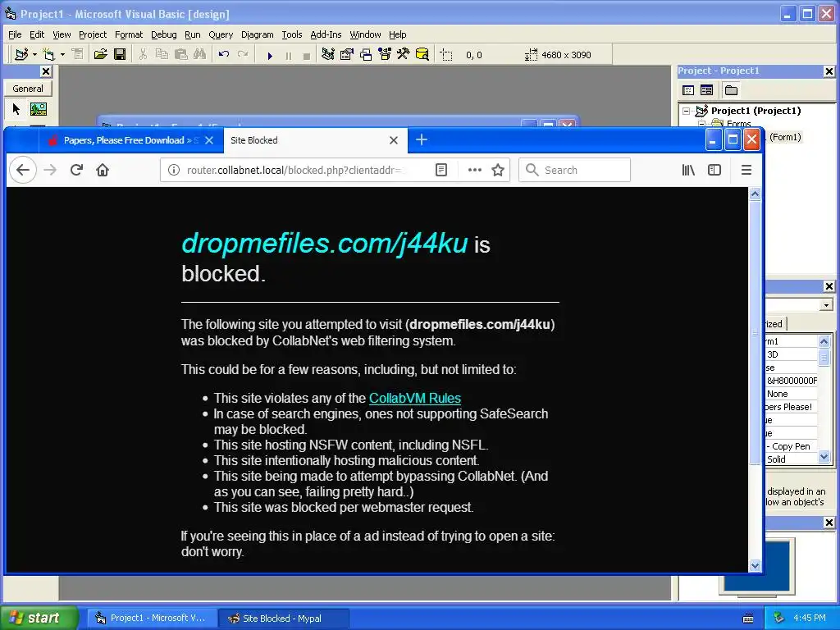Screen dimensions: 840x630
Task: Open the Query menu
Action: 221,34
